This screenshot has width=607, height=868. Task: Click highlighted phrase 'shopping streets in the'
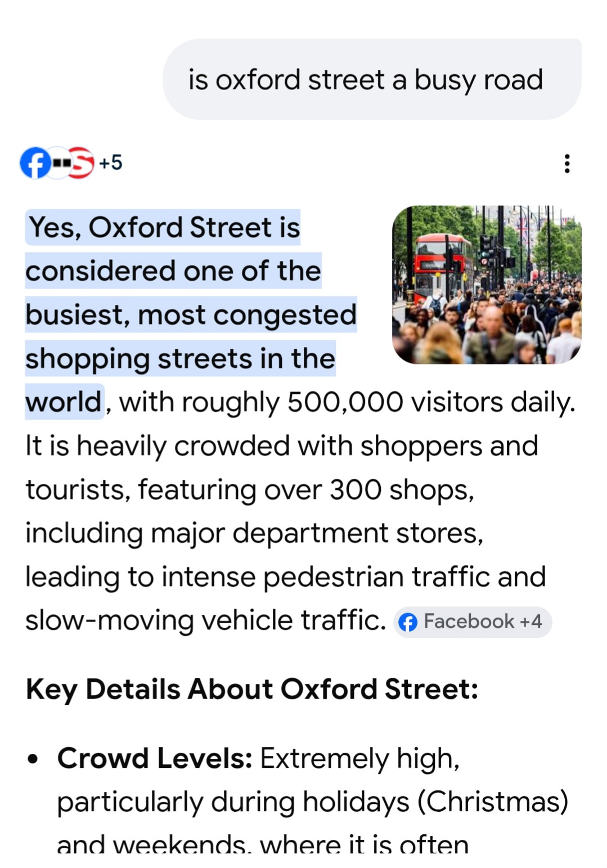(180, 358)
